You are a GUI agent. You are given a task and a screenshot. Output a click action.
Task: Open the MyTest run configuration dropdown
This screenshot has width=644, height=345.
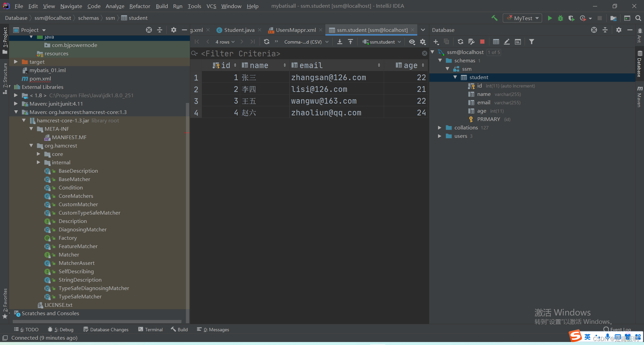click(x=523, y=18)
